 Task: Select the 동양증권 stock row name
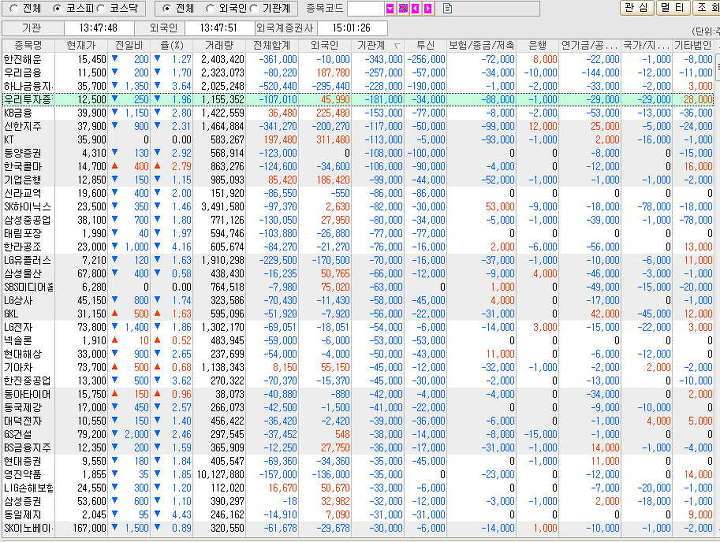22,153
